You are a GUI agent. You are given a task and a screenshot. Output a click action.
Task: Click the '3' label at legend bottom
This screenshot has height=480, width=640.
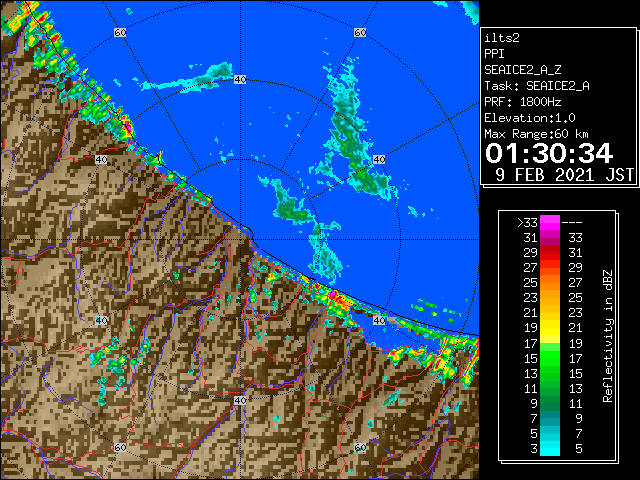pos(534,449)
